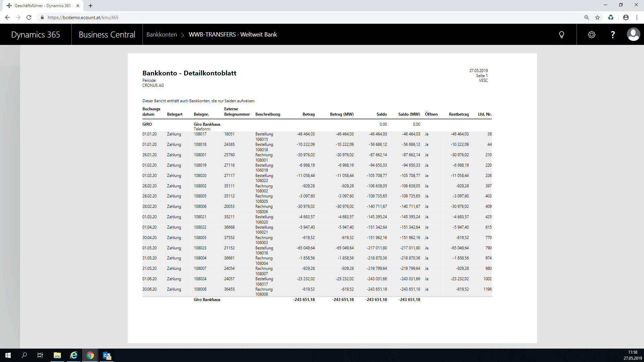Go to Business Central home

[x=107, y=35]
